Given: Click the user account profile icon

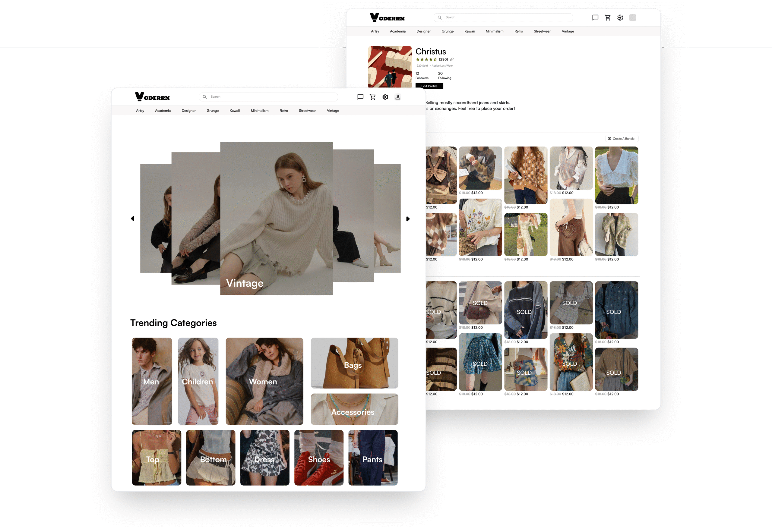Looking at the screenshot, I should (x=397, y=97).
